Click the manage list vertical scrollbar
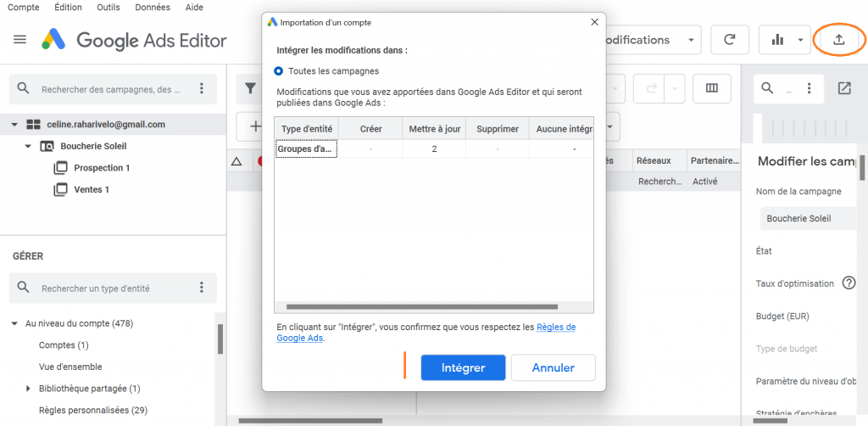This screenshot has width=868, height=426. click(220, 339)
